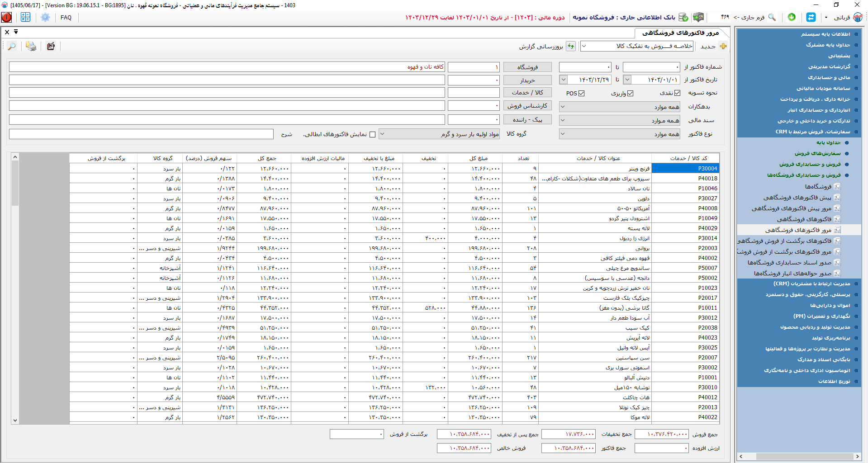Open the user menu arrow next to قربانی
The width and height of the screenshot is (868, 463).
coord(826,18)
